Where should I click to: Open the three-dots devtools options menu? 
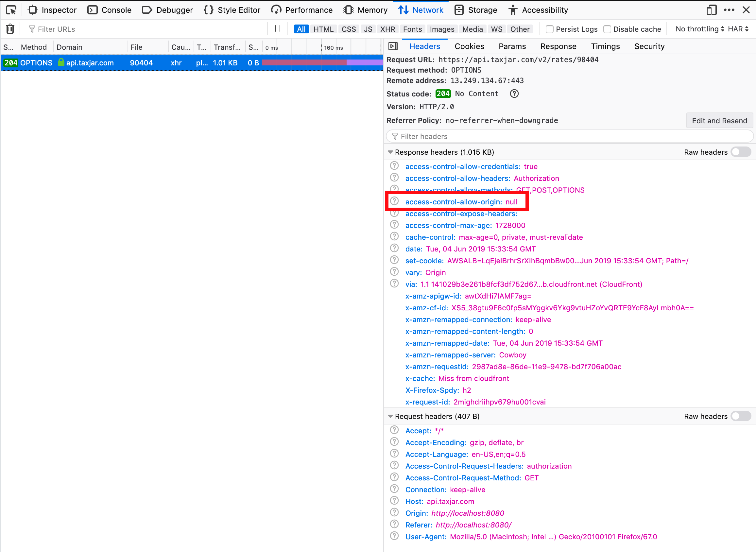(x=729, y=10)
